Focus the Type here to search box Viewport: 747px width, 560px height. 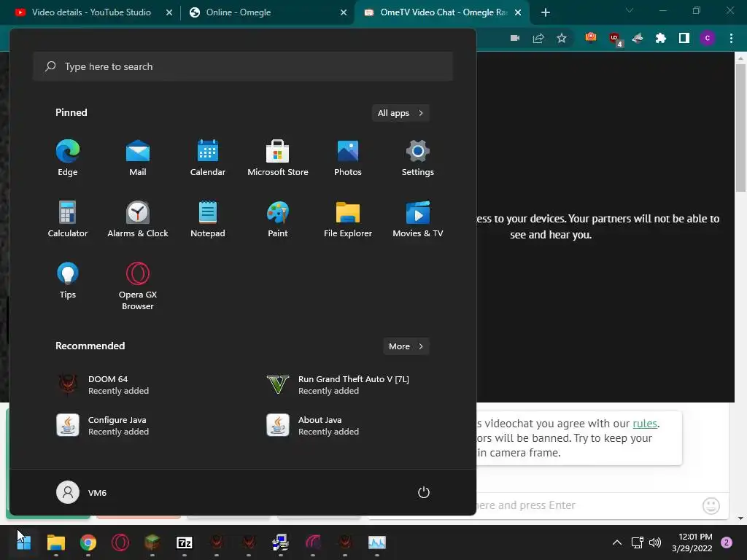[243, 66]
